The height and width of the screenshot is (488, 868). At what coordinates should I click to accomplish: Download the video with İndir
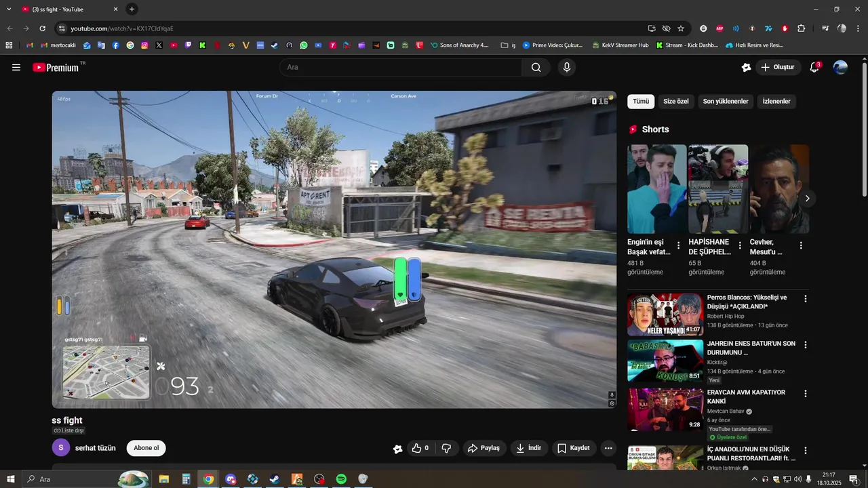(x=529, y=448)
